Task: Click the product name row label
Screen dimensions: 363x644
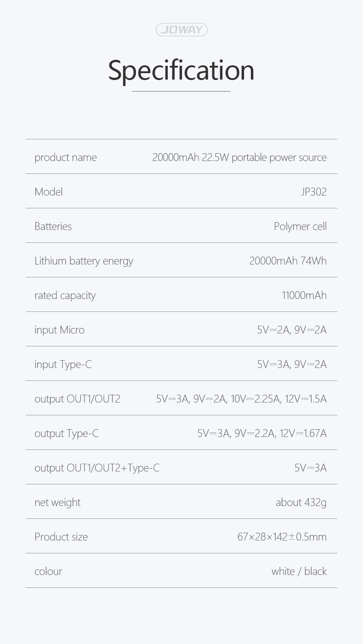Action: pos(66,157)
